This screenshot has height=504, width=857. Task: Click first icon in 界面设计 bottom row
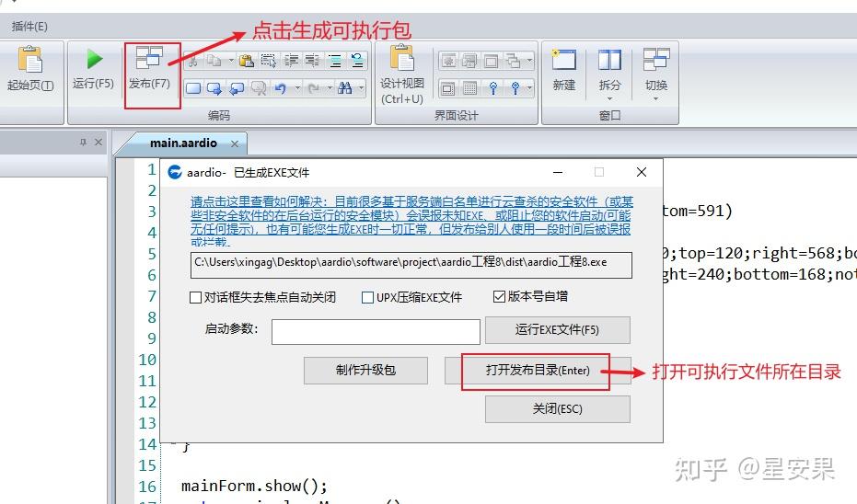click(x=447, y=88)
